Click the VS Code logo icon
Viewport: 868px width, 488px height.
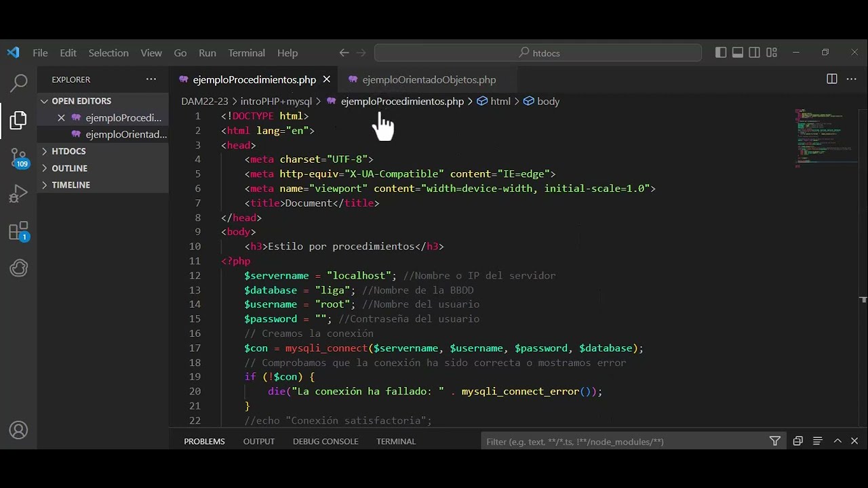click(13, 53)
